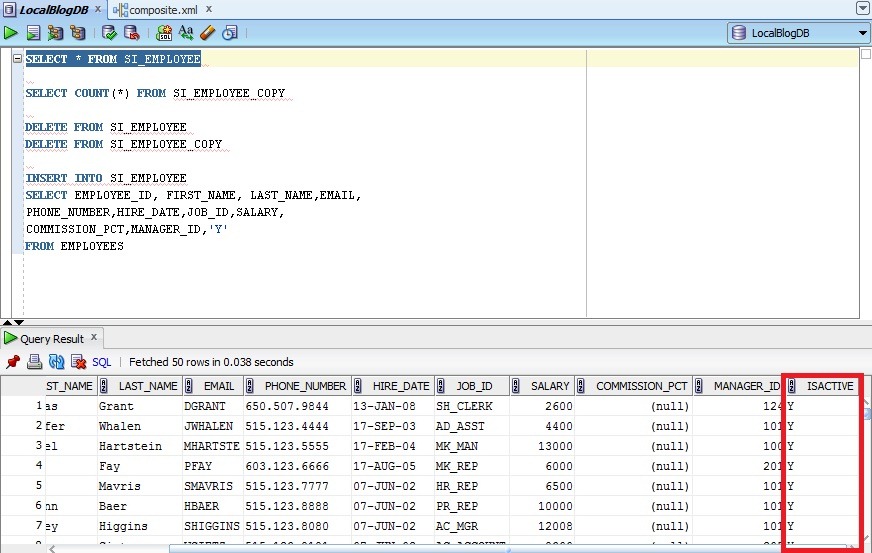The height and width of the screenshot is (553, 872).
Task: Click the Run Script icon
Action: click(x=33, y=33)
